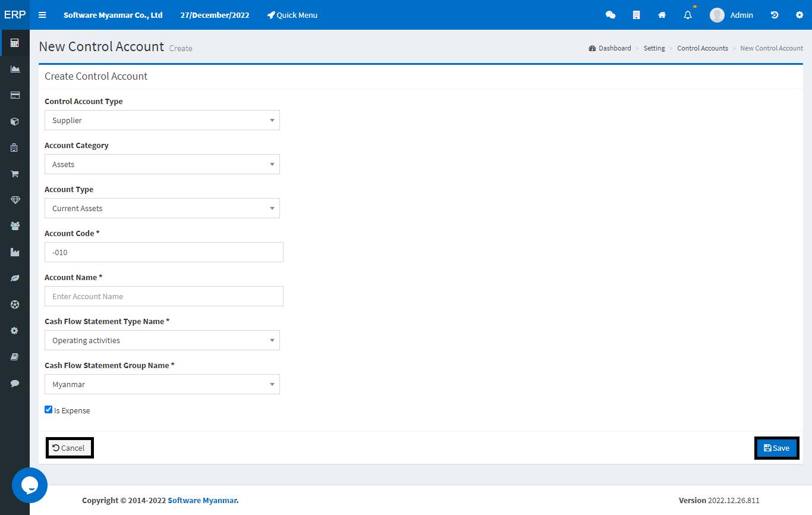Go to Setting breadcrumb
Image resolution: width=812 pixels, height=515 pixels.
point(654,48)
